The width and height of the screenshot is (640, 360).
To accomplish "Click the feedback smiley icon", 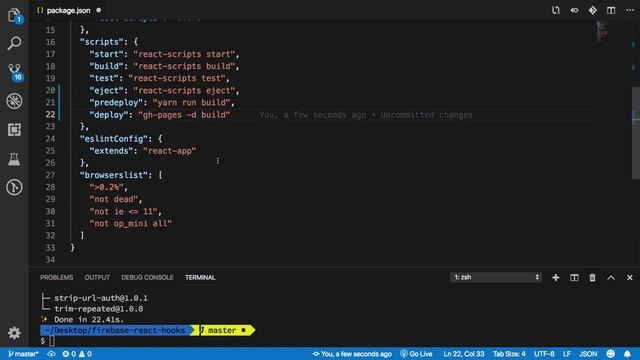I will pyautogui.click(x=611, y=354).
